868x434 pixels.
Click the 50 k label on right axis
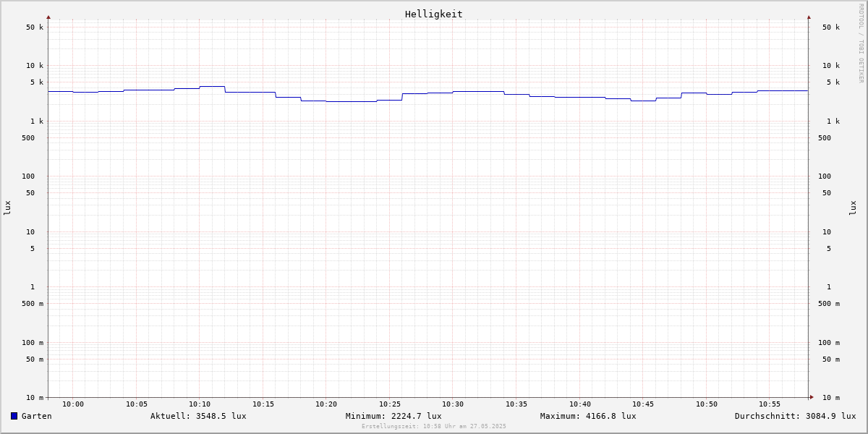[831, 27]
